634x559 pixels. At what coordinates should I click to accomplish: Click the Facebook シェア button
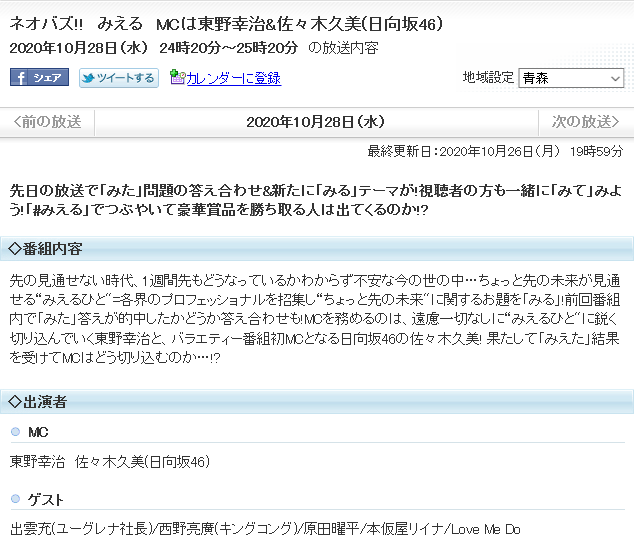click(x=39, y=77)
